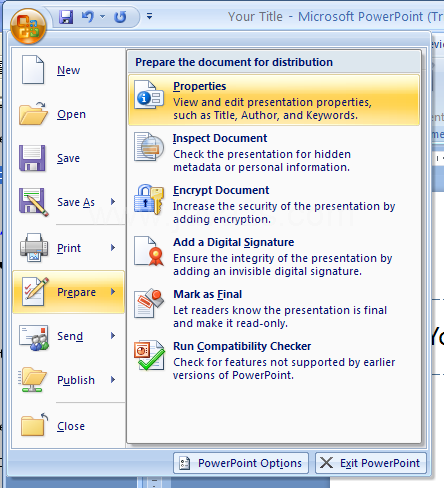Open Customize Quick Access Toolbar dropdown
The image size is (444, 488).
(x=149, y=16)
